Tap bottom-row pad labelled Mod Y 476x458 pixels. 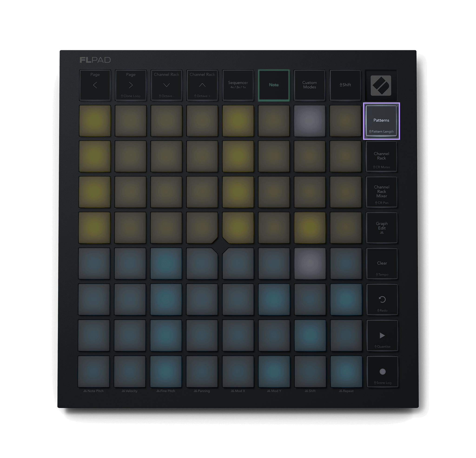coord(274,371)
